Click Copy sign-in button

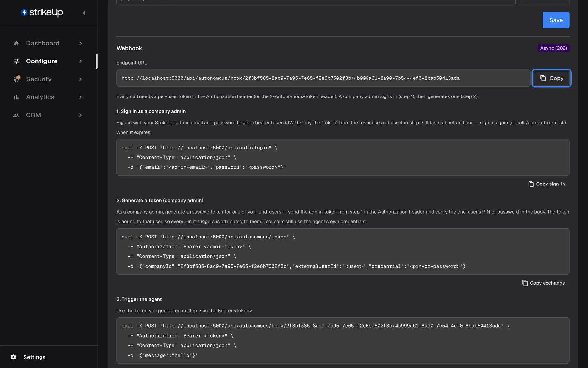[x=547, y=184]
